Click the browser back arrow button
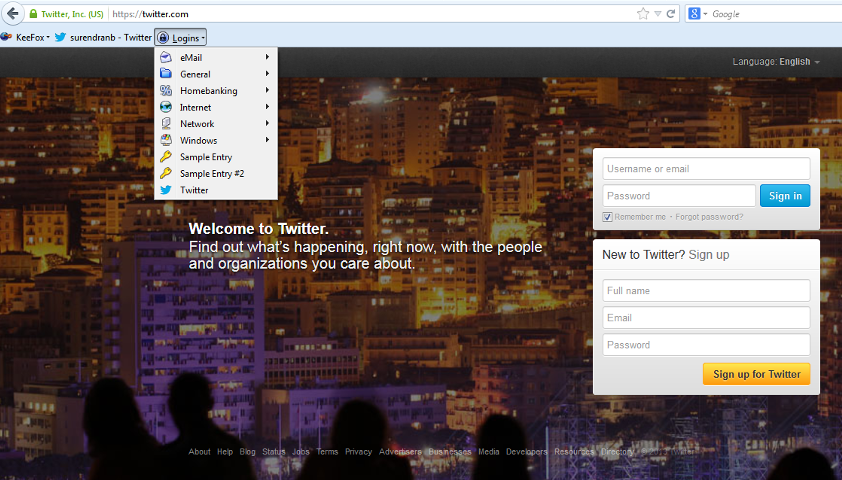Screen dimensions: 842x480 tap(9, 14)
